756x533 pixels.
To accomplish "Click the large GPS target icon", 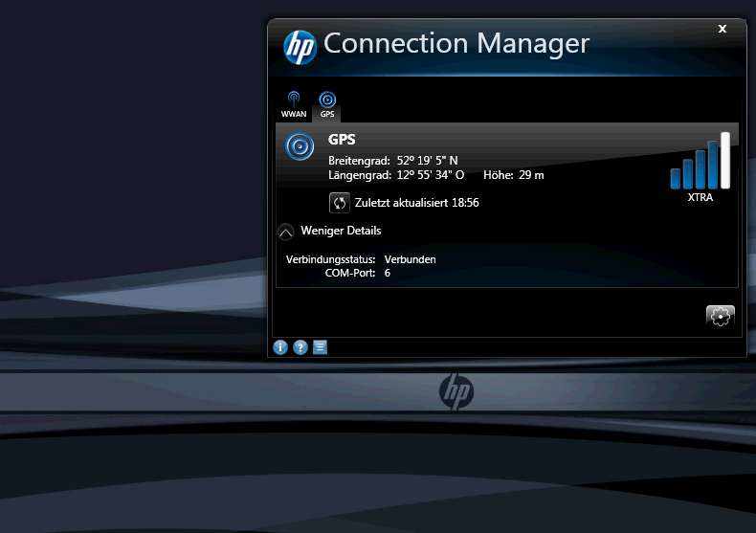I will point(300,146).
